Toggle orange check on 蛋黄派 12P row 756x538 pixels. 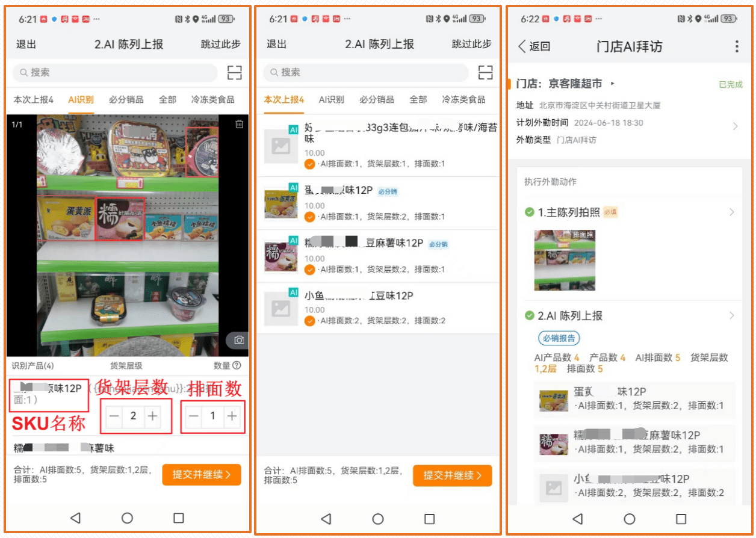[x=310, y=217]
